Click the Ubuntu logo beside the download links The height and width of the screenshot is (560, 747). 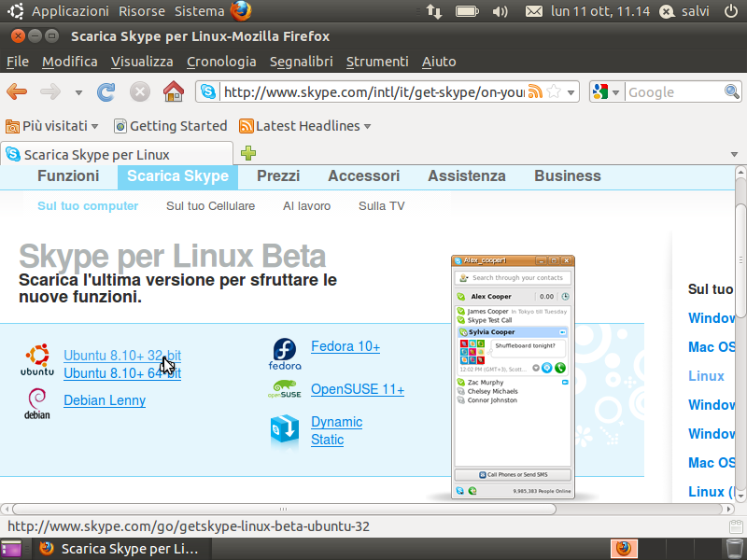pos(37,359)
